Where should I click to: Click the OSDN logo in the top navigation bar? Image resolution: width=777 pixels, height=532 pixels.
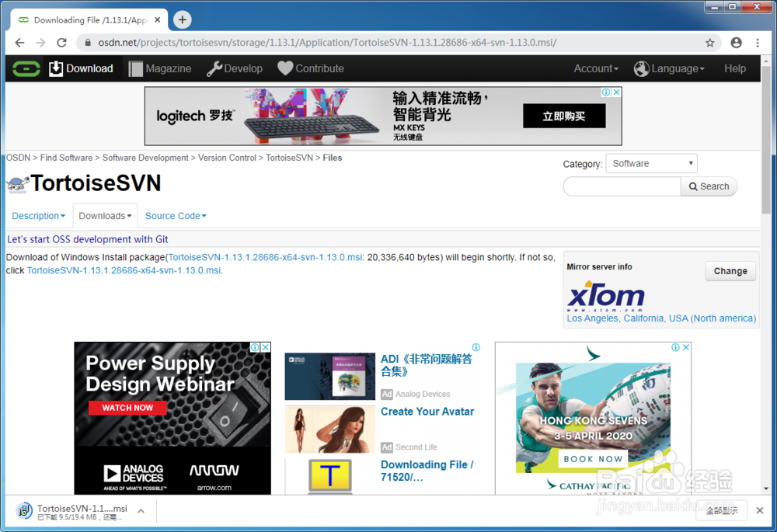point(26,68)
